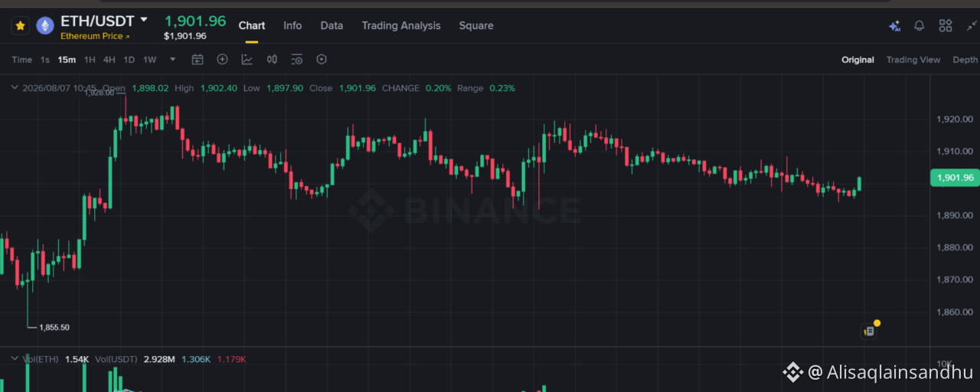Switch to the Info tab
Image resolution: width=980 pixels, height=392 pixels.
(x=292, y=25)
